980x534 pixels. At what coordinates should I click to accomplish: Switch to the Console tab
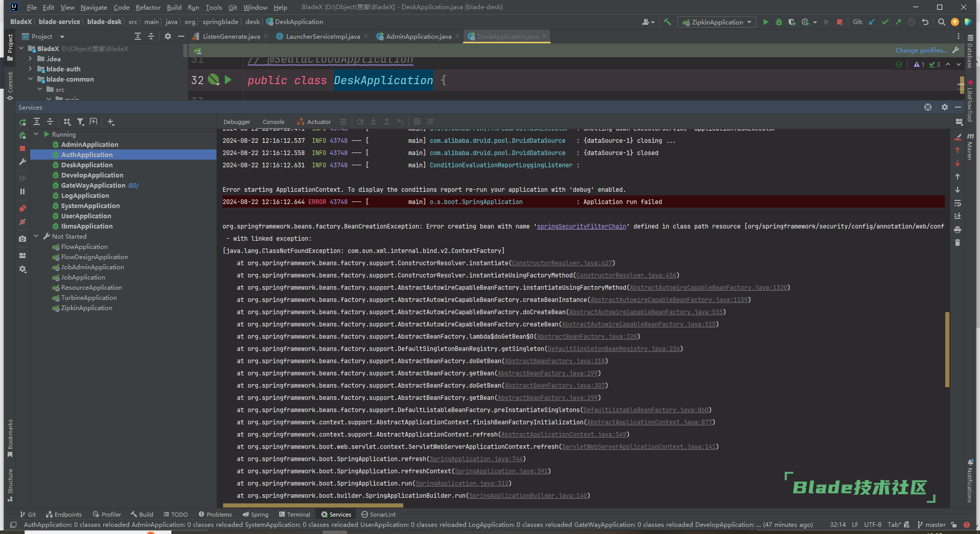(274, 122)
